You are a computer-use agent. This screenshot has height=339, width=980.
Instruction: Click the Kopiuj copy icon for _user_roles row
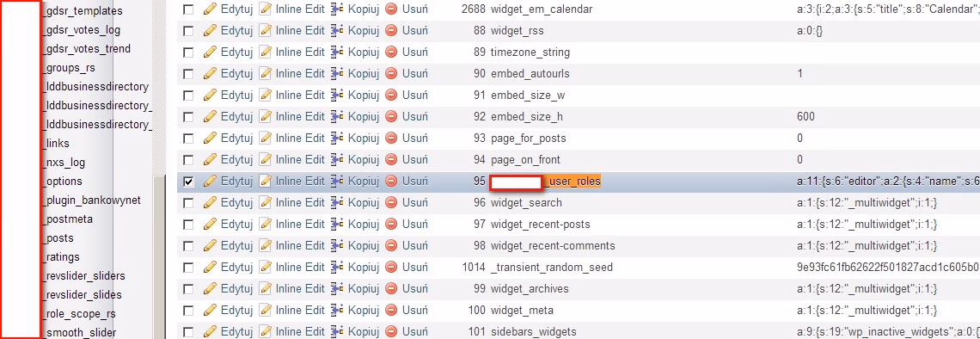[x=338, y=181]
